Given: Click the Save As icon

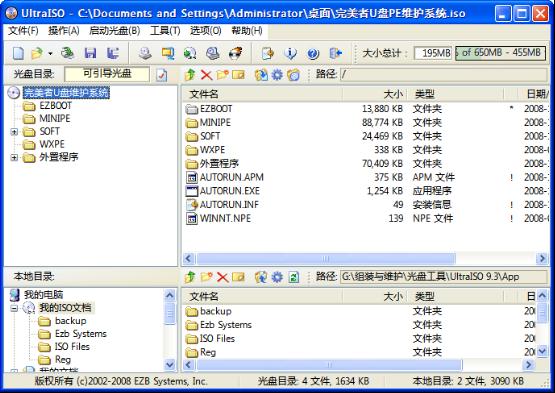Looking at the screenshot, I should click(x=113, y=53).
